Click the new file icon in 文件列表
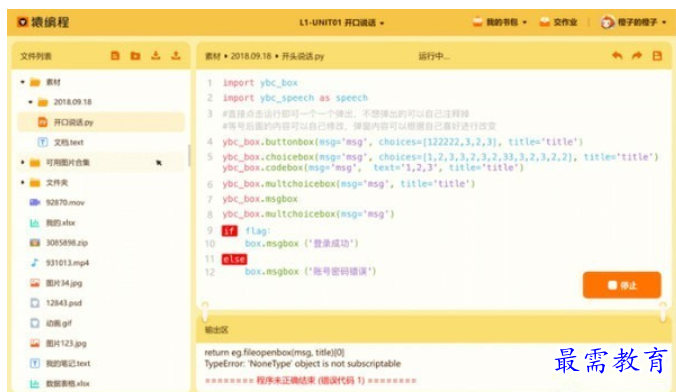The width and height of the screenshot is (676, 392). tap(115, 56)
